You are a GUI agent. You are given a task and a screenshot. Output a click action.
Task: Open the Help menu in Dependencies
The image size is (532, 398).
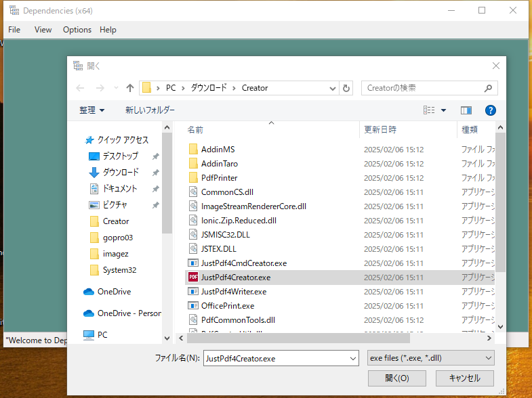[108, 30]
